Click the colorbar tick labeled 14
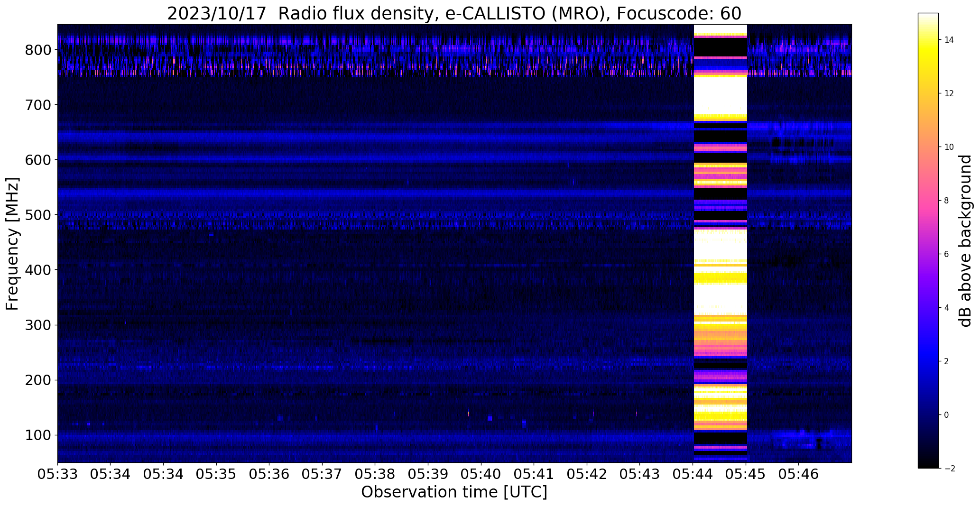Image resolution: width=980 pixels, height=506 pixels. tap(949, 40)
